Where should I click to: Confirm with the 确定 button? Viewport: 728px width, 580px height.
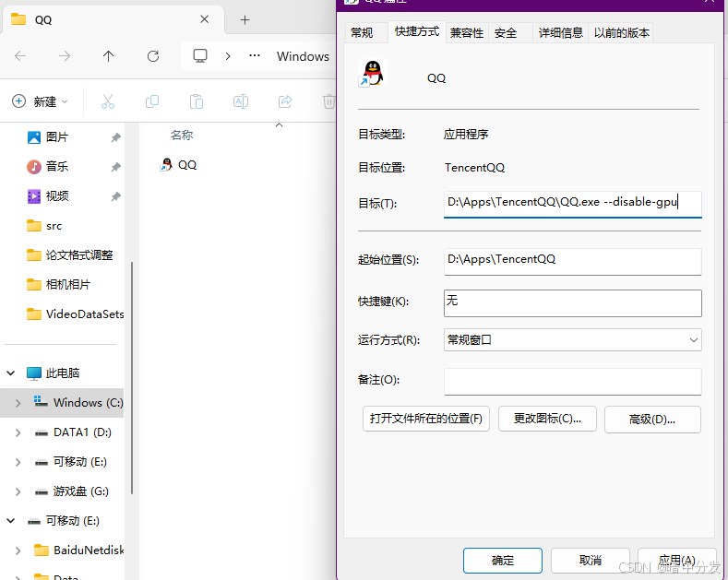(x=502, y=561)
